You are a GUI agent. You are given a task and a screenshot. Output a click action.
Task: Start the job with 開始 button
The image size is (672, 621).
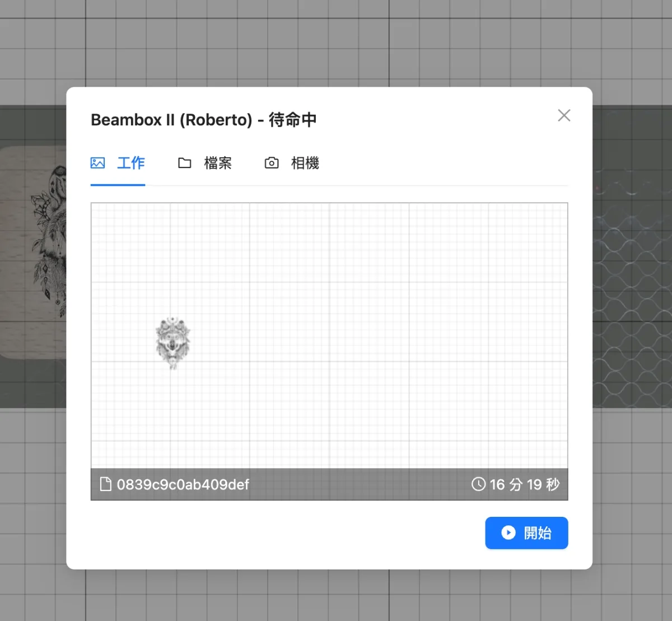(526, 533)
